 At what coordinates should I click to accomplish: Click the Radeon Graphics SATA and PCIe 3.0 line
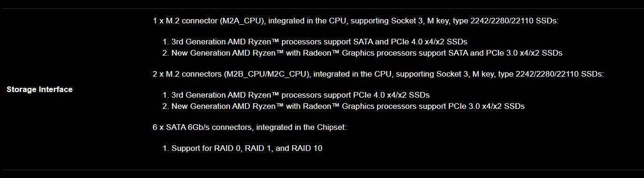363,53
